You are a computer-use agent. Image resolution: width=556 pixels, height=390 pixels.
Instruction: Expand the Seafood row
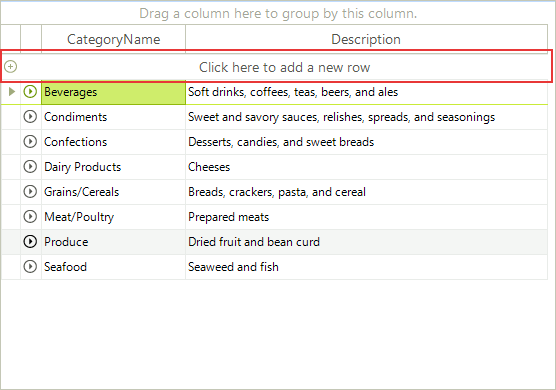coord(30,267)
